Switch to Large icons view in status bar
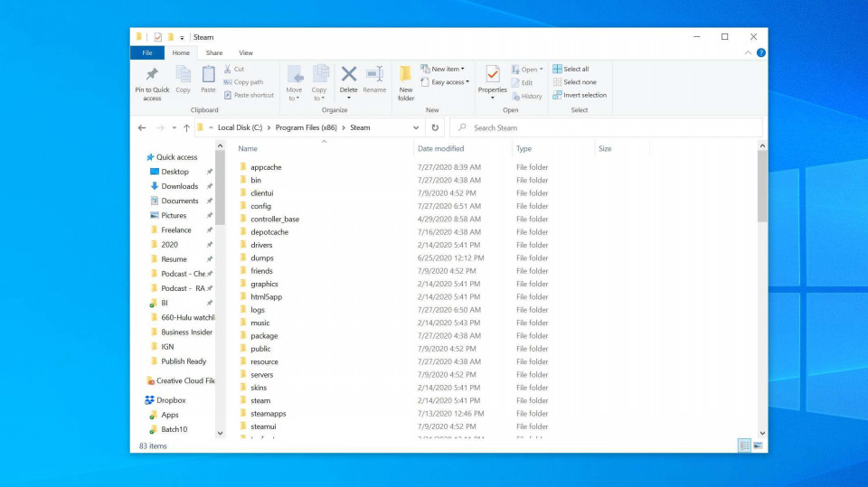This screenshot has width=868, height=487. click(758, 445)
